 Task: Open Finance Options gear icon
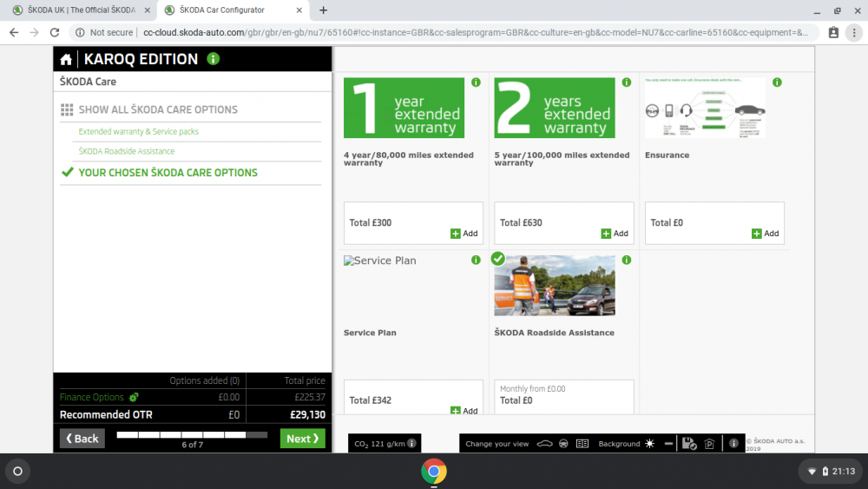[134, 397]
